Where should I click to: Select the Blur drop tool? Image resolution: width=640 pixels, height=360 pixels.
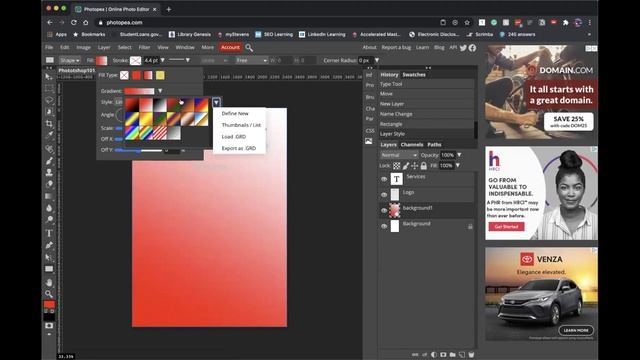49,208
